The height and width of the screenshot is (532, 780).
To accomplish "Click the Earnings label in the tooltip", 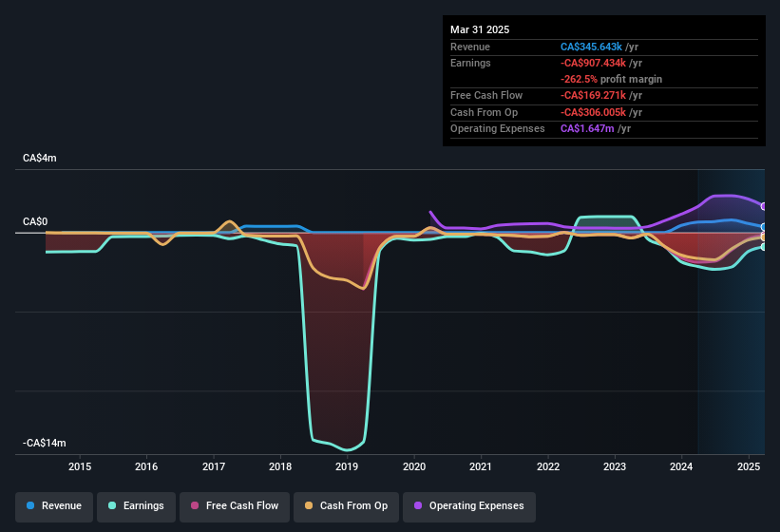I will pos(470,63).
